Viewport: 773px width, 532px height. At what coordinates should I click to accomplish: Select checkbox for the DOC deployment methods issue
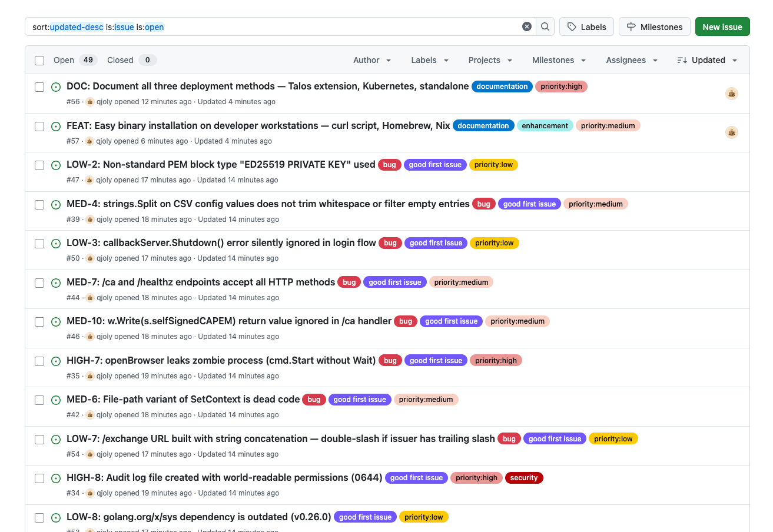pos(39,87)
